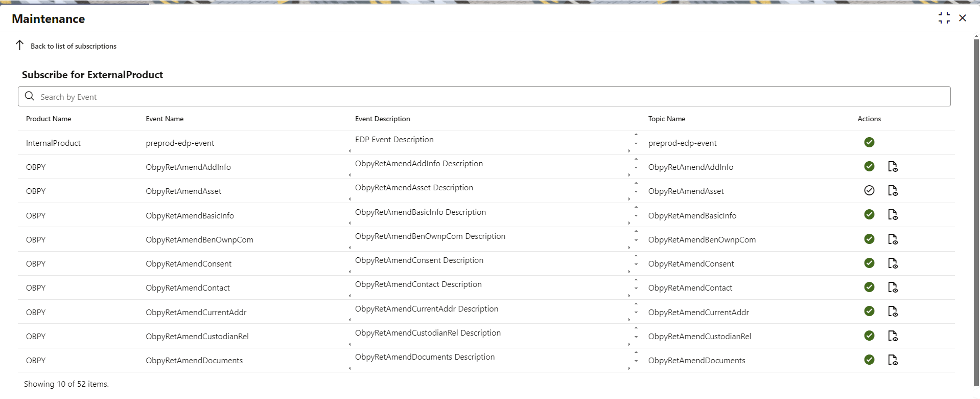Click the Actions column header
980x399 pixels.
(x=869, y=119)
